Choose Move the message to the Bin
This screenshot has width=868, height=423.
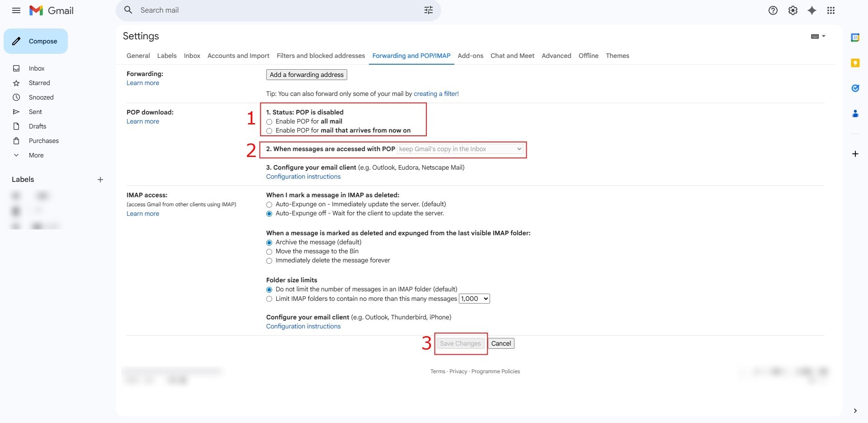tap(269, 252)
